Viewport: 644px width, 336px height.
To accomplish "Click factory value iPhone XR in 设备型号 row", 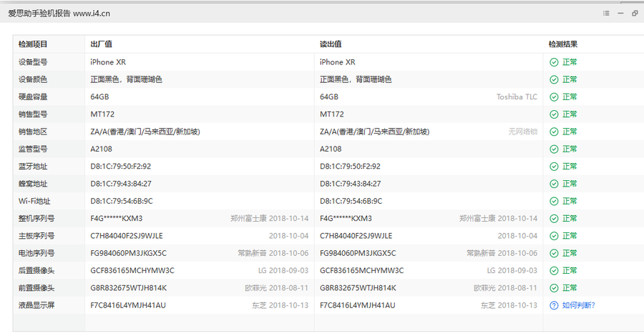I will (x=108, y=62).
